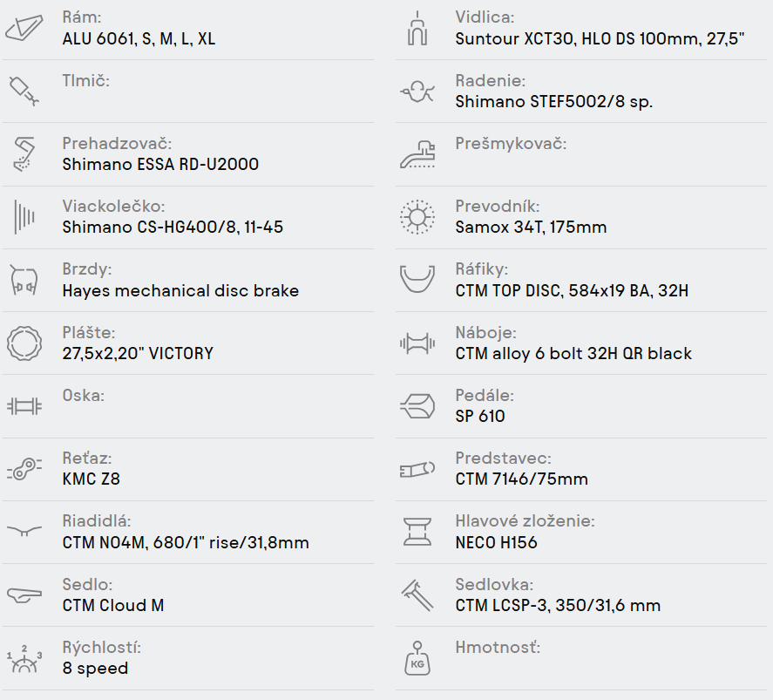Viewport: 773px width, 700px height.
Task: Click the cassette icon beside Viackolečko
Action: [24, 217]
